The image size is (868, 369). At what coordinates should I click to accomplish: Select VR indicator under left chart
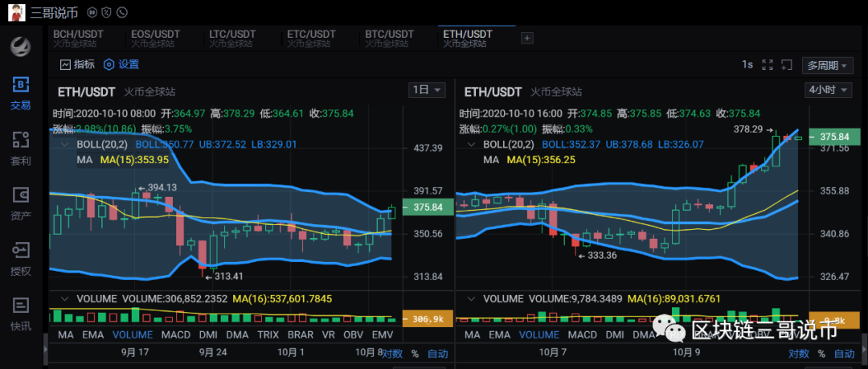click(329, 334)
